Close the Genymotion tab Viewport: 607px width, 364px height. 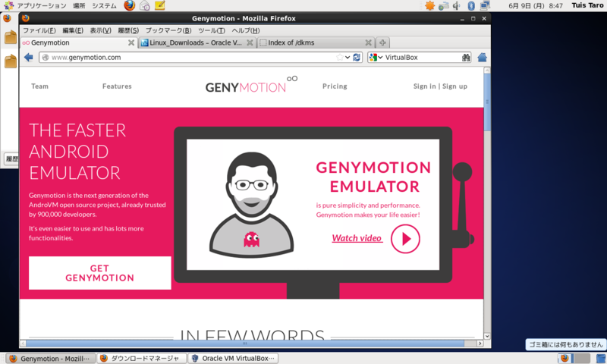131,42
